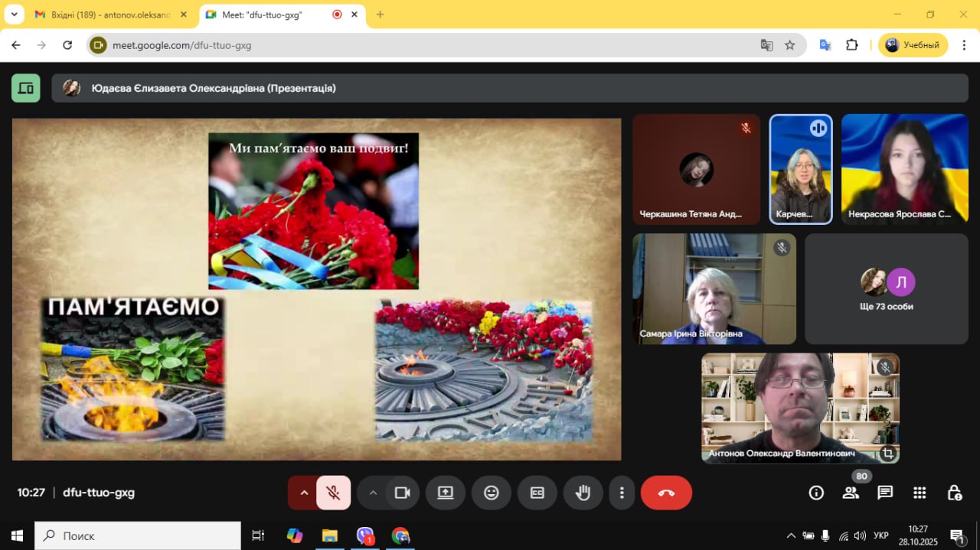Viewport: 980px width, 550px height.
Task: Toggle the camera on or off
Action: click(402, 493)
